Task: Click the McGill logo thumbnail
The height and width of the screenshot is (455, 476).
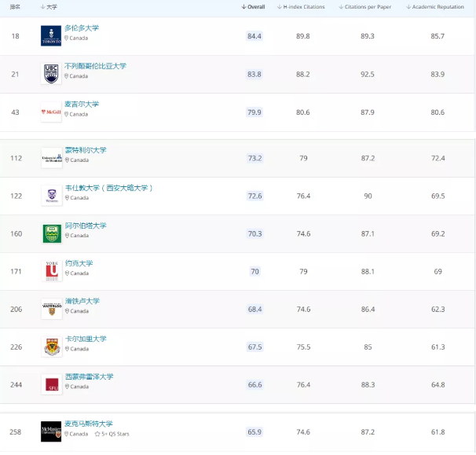Action: (51, 112)
